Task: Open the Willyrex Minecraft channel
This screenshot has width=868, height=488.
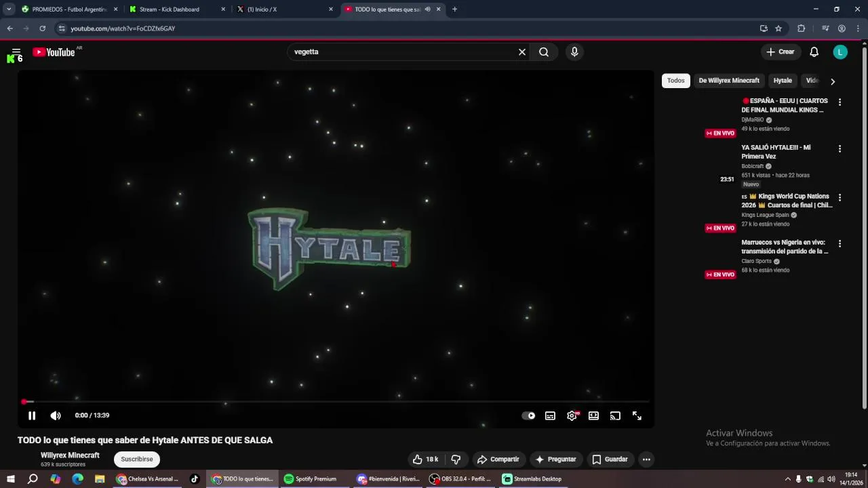Action: [x=70, y=455]
